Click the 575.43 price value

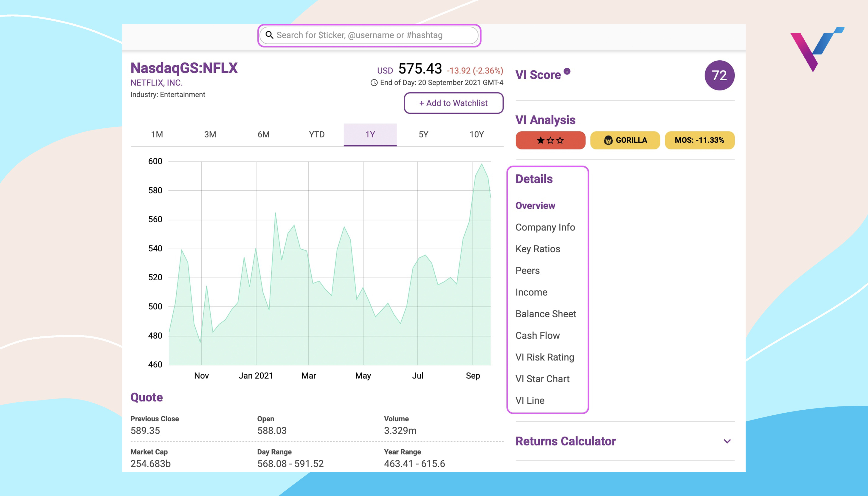coord(420,68)
